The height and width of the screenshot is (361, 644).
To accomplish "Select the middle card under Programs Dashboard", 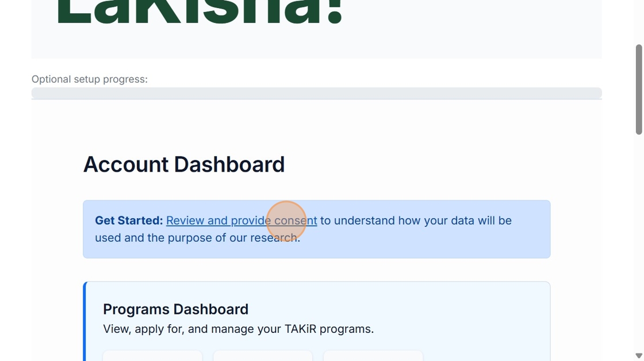I will tap(263, 355).
